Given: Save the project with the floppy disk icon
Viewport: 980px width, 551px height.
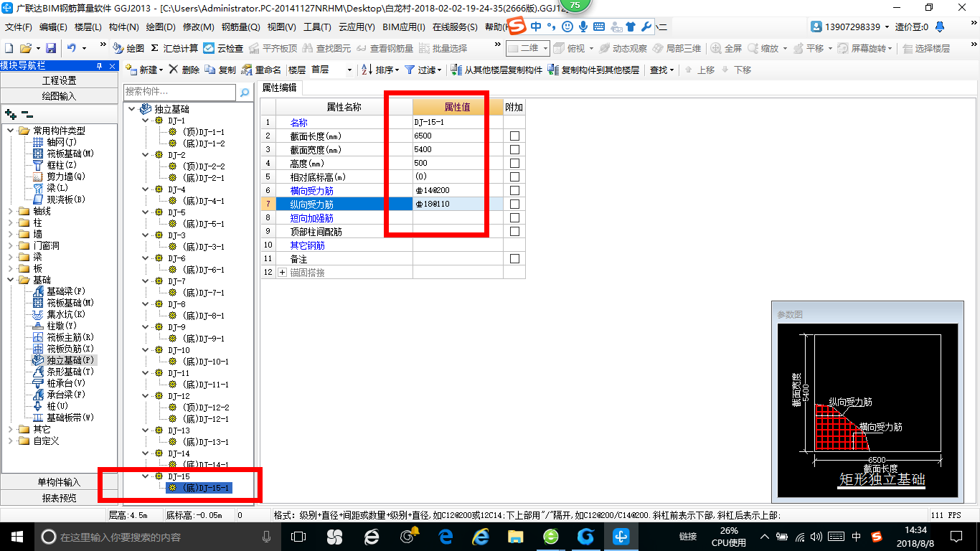Looking at the screenshot, I should click(51, 48).
